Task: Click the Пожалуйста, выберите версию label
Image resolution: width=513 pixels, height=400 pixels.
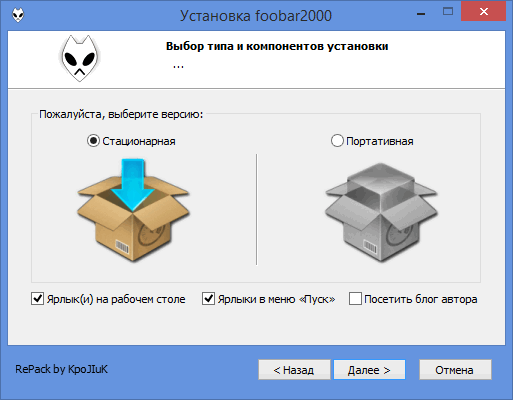Action: 121,114
